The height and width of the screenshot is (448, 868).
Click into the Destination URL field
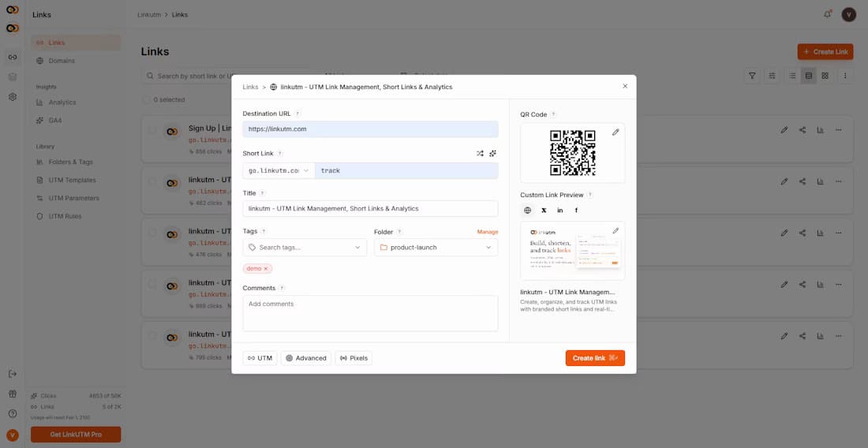pyautogui.click(x=370, y=129)
